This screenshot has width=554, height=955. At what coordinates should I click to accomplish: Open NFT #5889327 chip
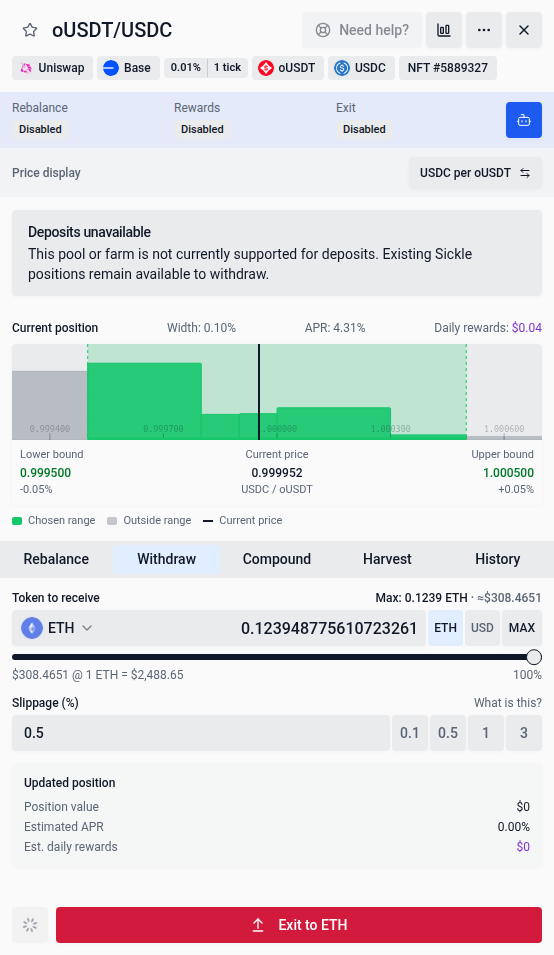pos(448,68)
